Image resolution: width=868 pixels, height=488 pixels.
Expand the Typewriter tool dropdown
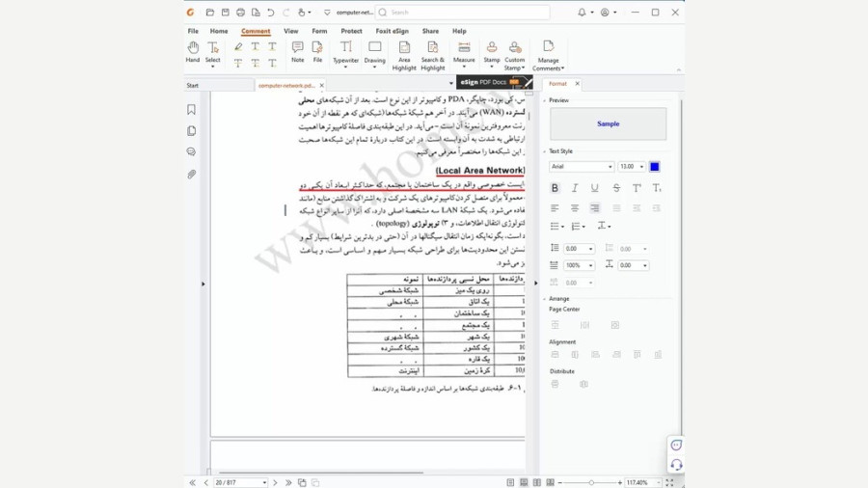(x=345, y=67)
